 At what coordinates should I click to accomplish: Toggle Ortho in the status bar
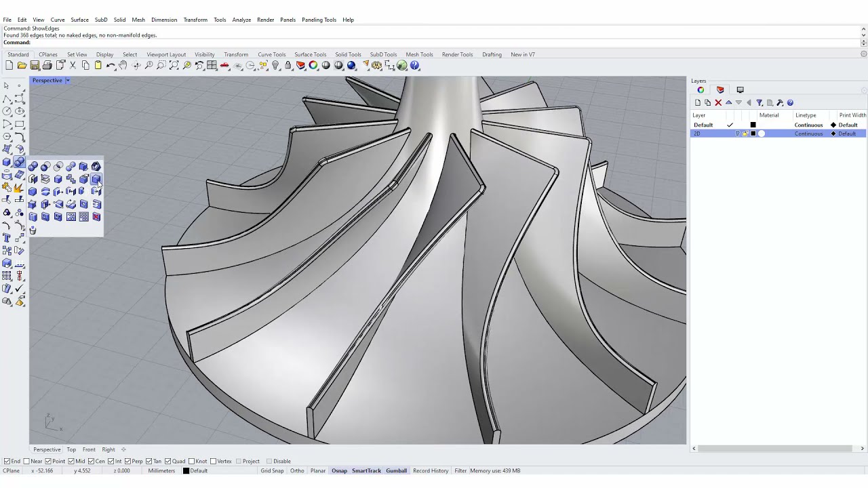(297, 470)
